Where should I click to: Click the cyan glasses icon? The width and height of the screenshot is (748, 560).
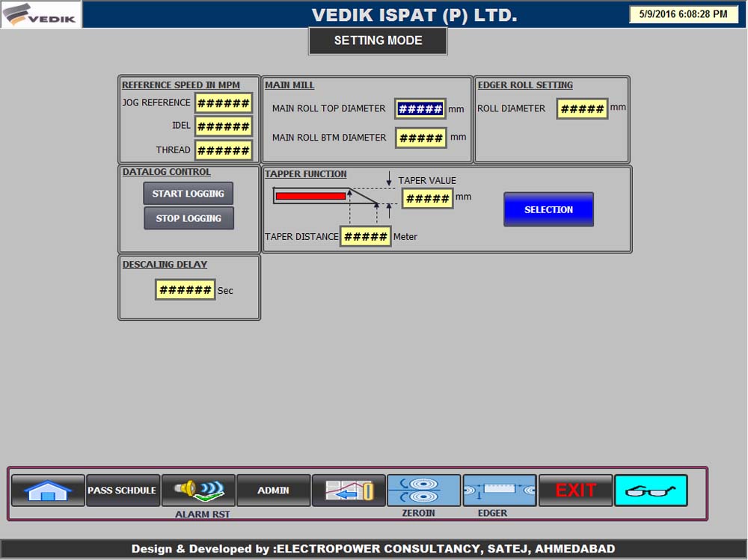(x=651, y=490)
